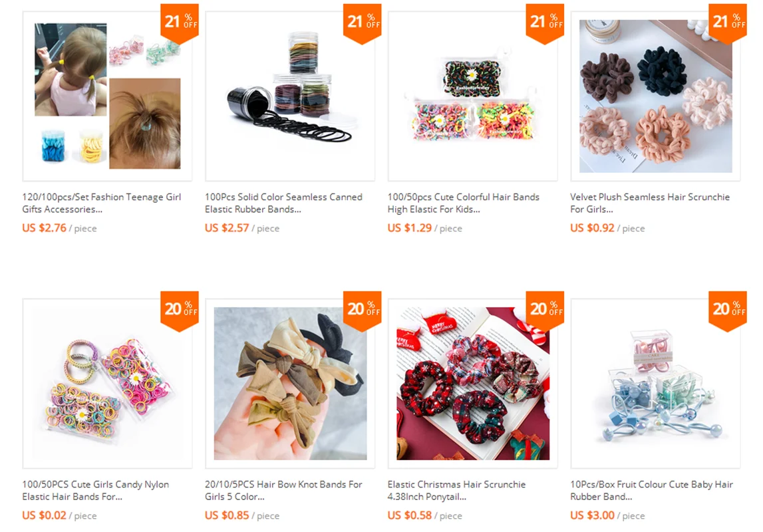Click the 100/50pcs Cute Colorful Hair Bands title
The image size is (763, 532).
point(463,203)
